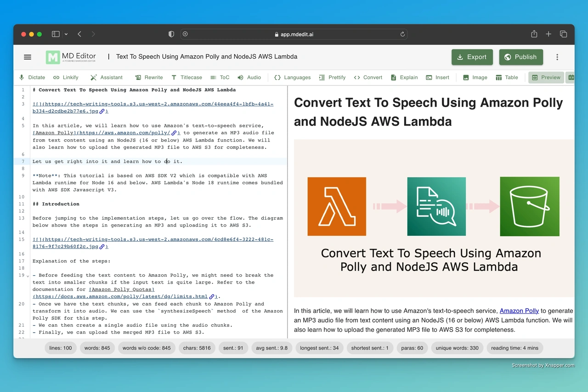The height and width of the screenshot is (392, 588).
Task: Click the '## Introduction' heading line
Action: [56, 204]
